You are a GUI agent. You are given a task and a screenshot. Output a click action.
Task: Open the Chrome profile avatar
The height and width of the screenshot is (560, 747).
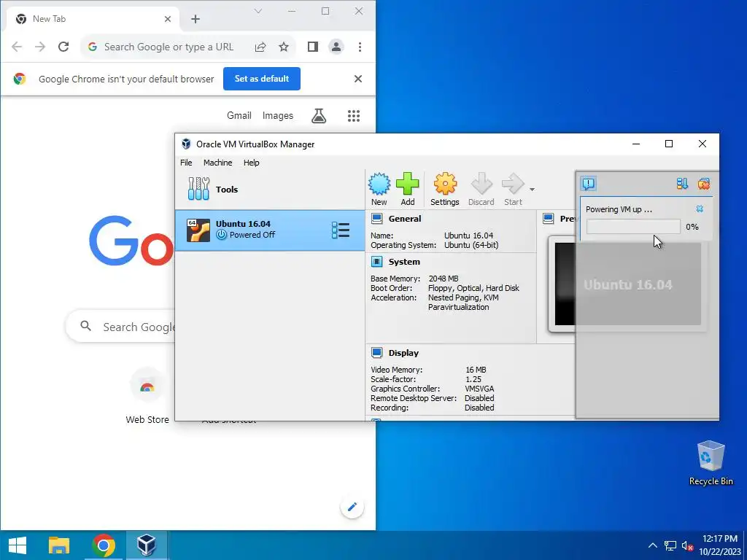[336, 47]
